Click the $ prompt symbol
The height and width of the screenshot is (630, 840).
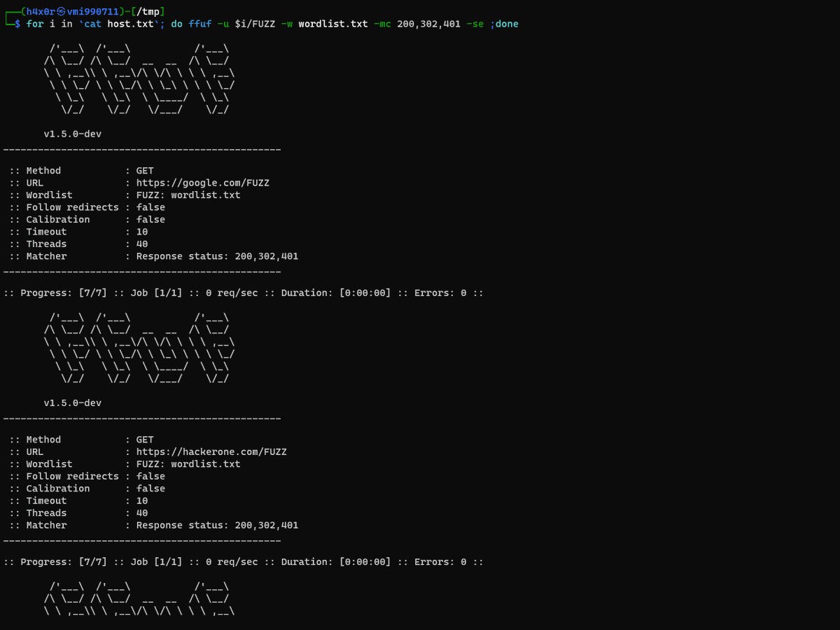(x=18, y=24)
